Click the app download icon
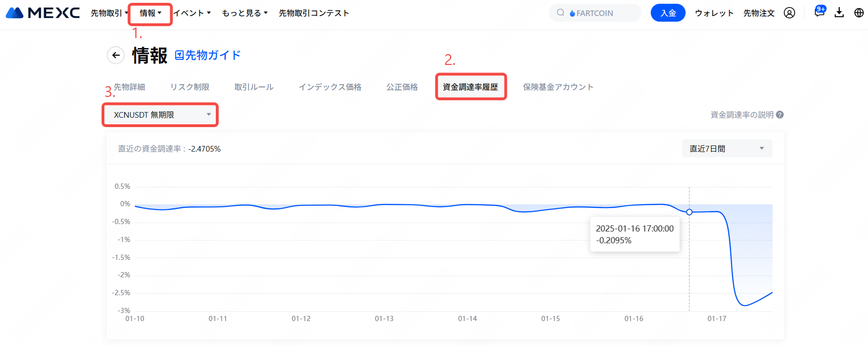The width and height of the screenshot is (868, 346). (x=839, y=13)
